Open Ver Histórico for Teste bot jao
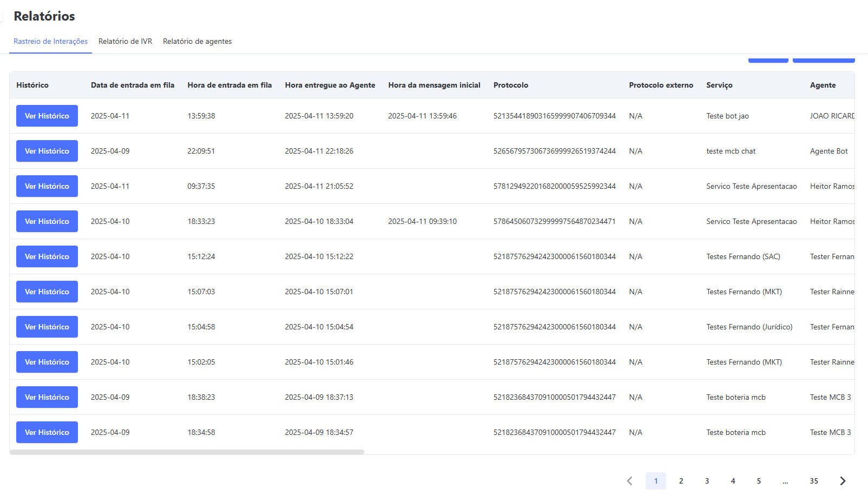This screenshot has width=868, height=502. click(x=47, y=116)
